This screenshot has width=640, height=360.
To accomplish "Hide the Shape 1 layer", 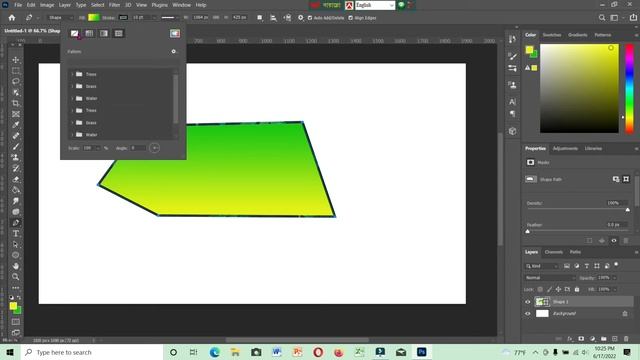I will pos(528,302).
